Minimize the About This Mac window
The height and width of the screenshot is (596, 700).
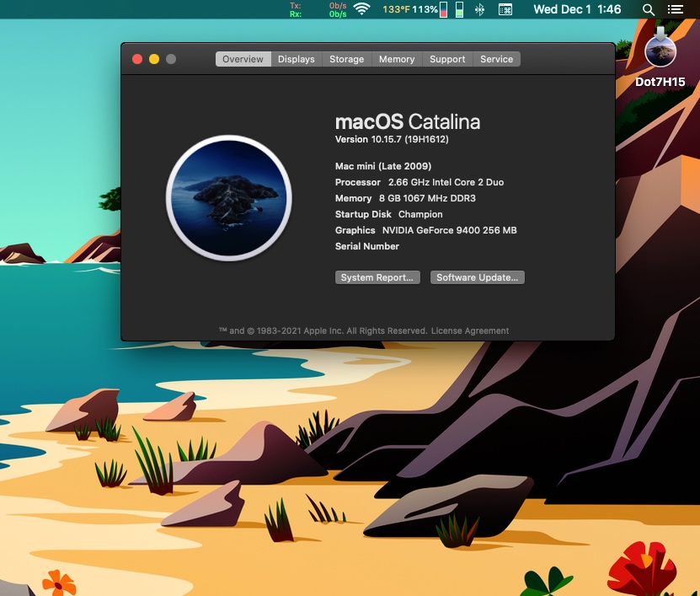[154, 59]
